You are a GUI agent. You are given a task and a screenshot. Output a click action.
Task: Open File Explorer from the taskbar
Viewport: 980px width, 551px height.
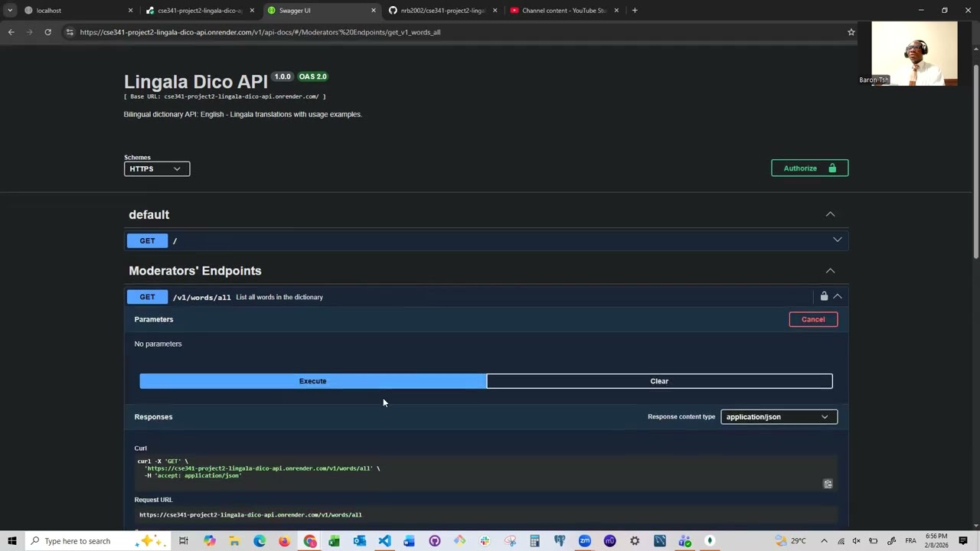click(234, 541)
